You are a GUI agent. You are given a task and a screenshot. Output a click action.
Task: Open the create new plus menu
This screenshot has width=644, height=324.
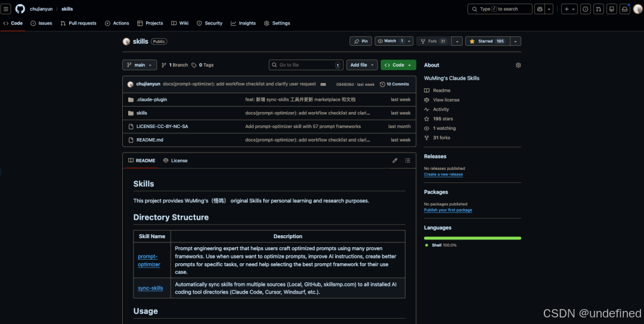(569, 9)
